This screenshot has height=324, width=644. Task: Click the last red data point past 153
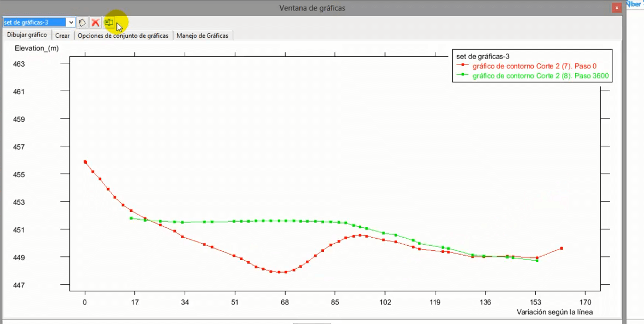click(x=562, y=248)
